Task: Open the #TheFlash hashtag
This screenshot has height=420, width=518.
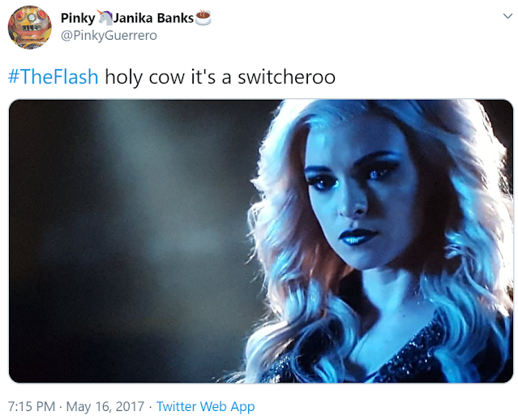Action: 54,77
